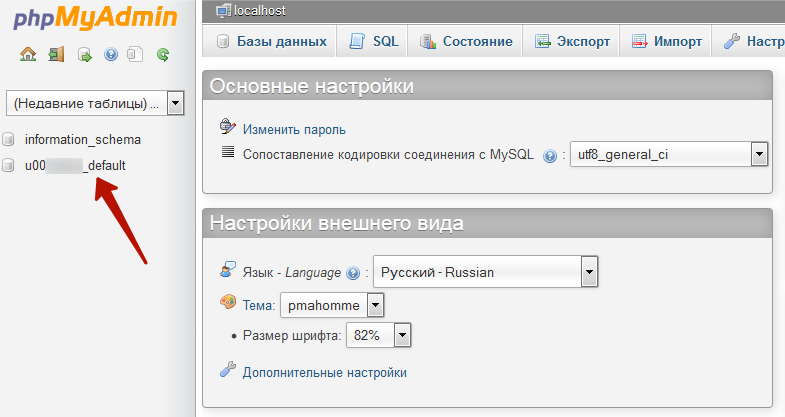Open the pmahomme theme dropdown
The image size is (785, 417).
332,304
